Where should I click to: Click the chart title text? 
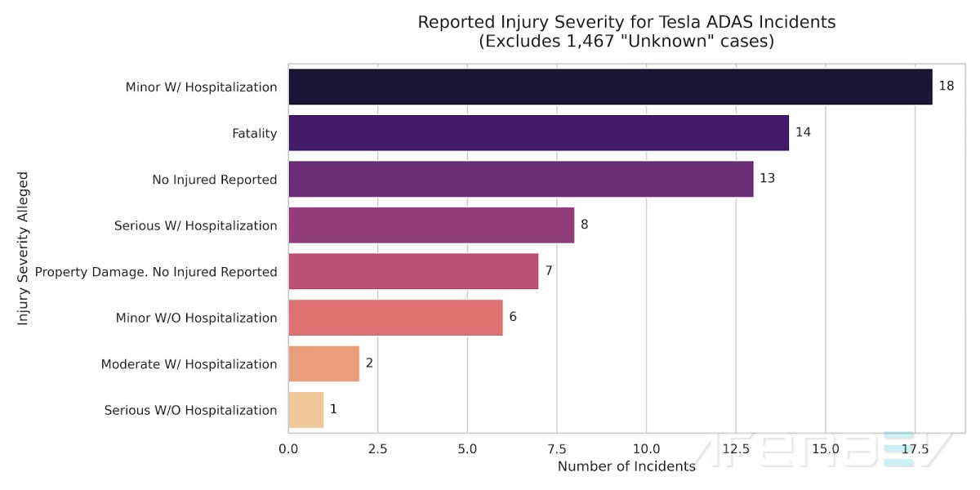pyautogui.click(x=626, y=22)
